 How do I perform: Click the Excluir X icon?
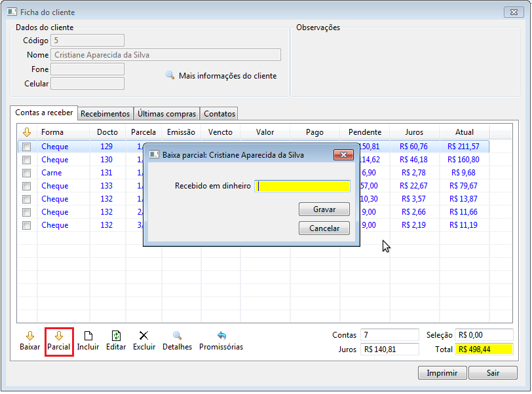[x=144, y=336]
